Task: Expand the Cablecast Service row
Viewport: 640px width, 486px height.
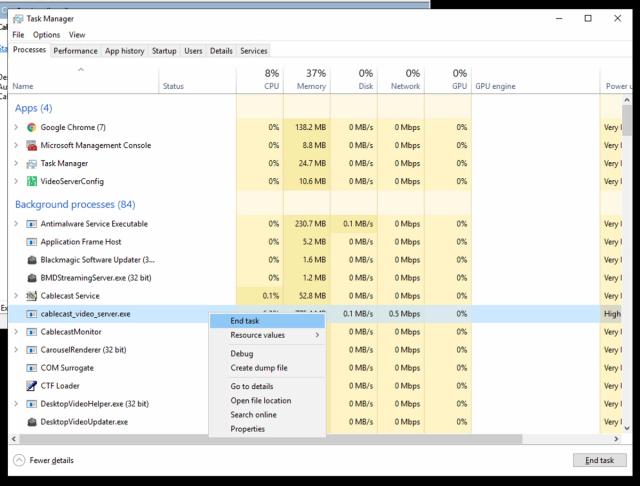Action: (16, 295)
